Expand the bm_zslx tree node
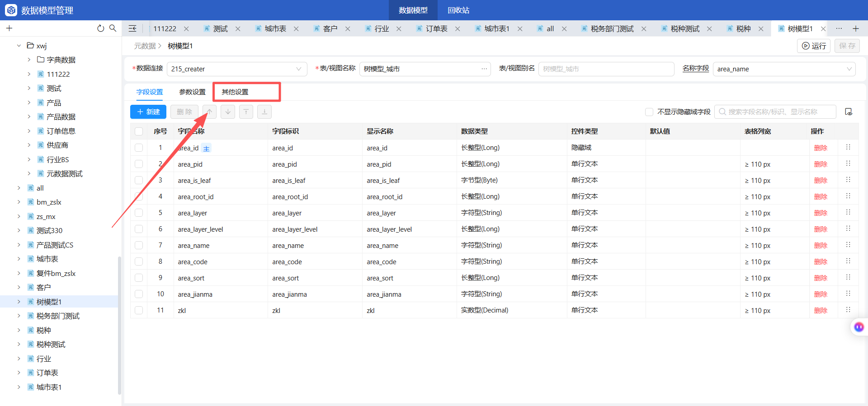The image size is (868, 406). [x=19, y=202]
